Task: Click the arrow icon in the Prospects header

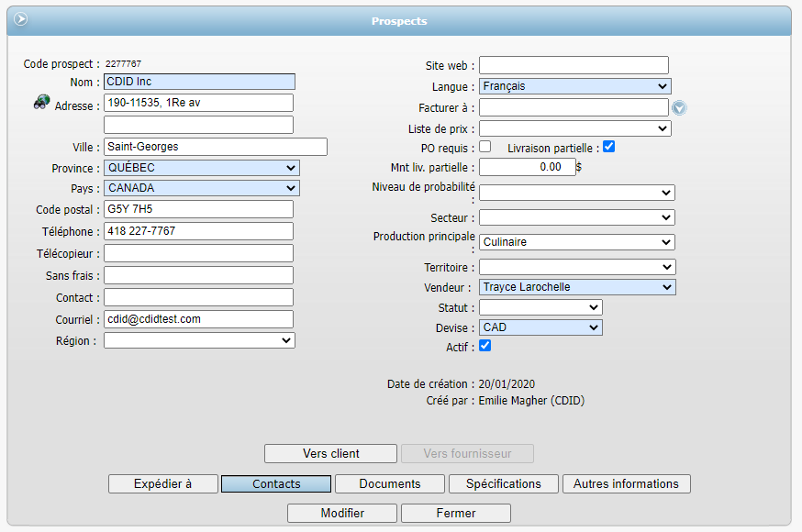Action: [20, 19]
